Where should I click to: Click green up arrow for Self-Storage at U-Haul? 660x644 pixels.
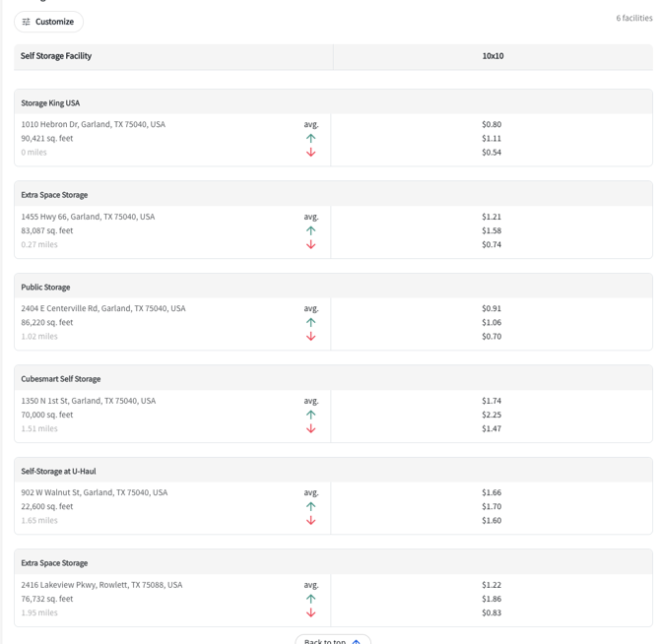click(x=311, y=506)
